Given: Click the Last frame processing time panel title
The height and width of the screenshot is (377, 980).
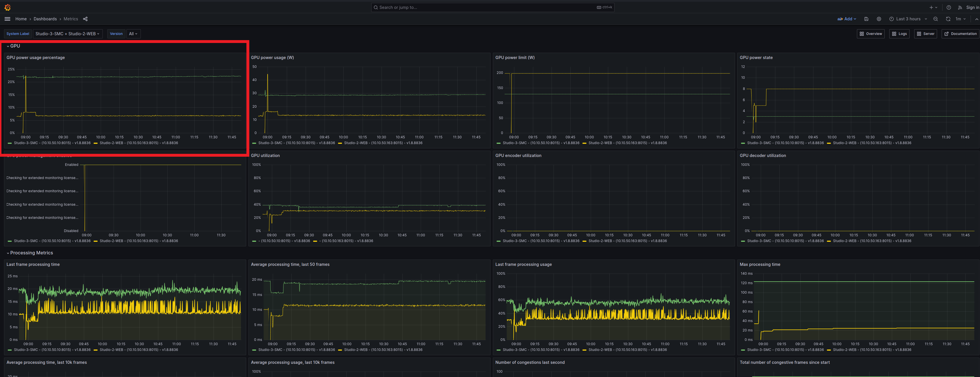Looking at the screenshot, I should (x=33, y=264).
